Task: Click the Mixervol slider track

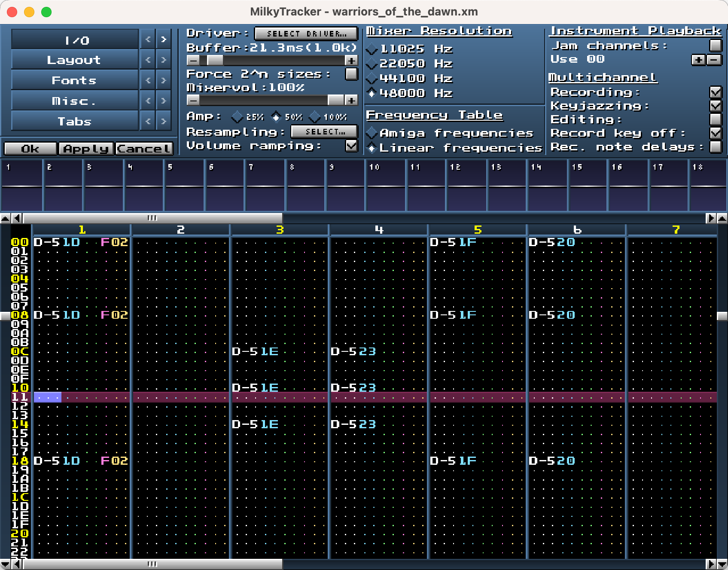Action: [x=262, y=101]
